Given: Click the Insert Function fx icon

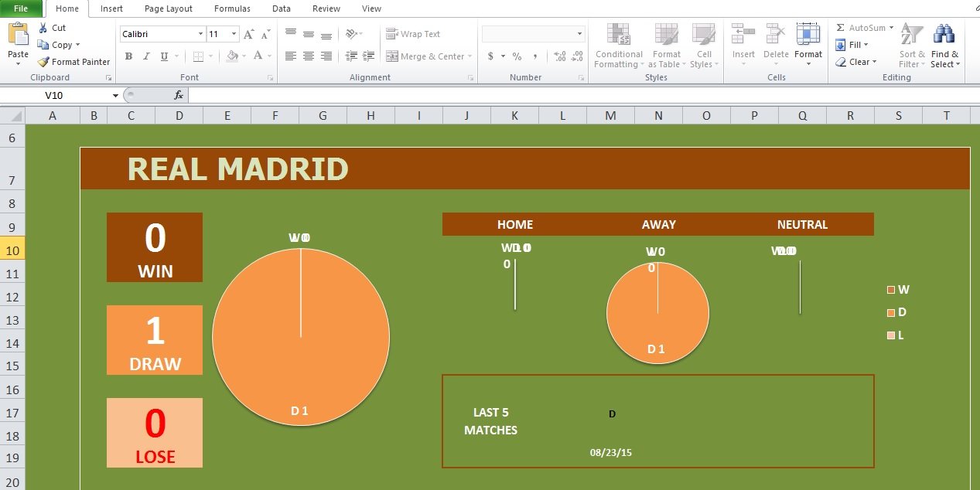Looking at the screenshot, I should (179, 95).
